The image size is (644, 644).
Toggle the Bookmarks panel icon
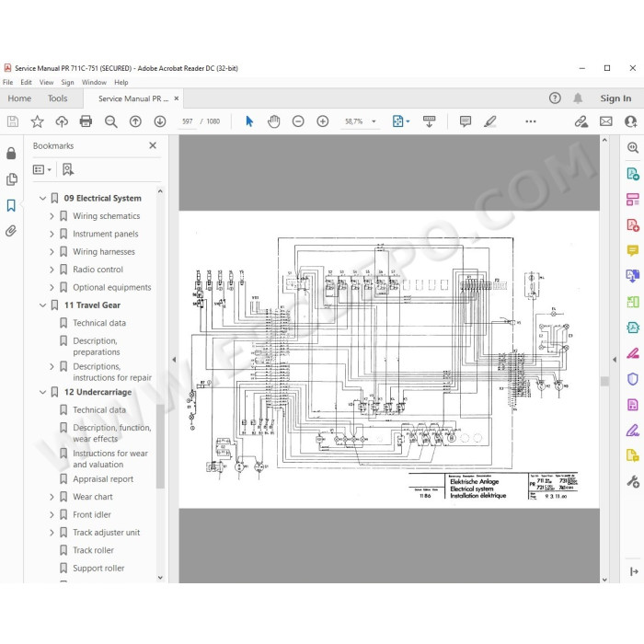point(11,205)
